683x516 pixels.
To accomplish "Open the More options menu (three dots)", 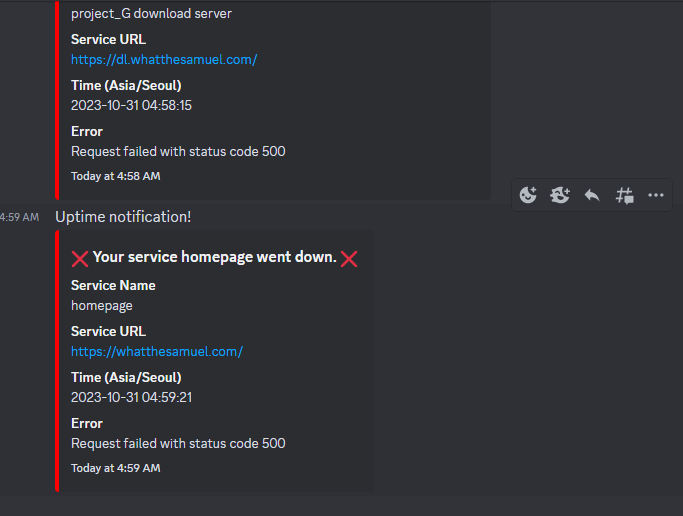I will [656, 195].
